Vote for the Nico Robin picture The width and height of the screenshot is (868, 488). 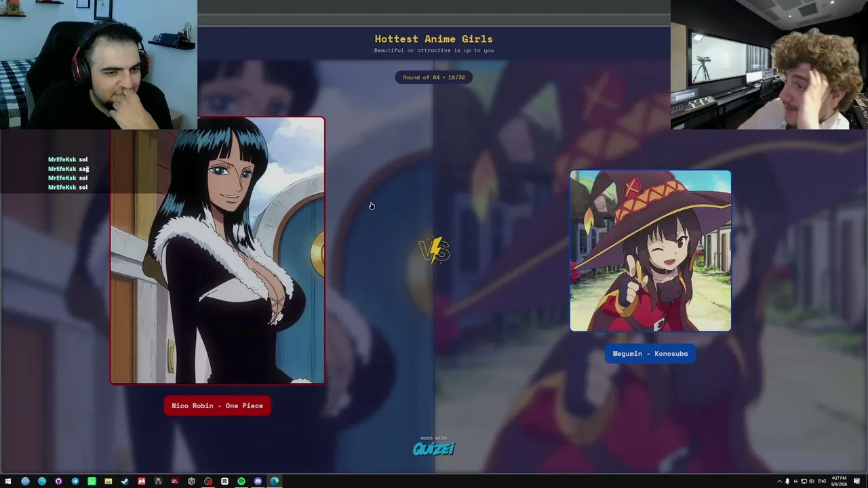[218, 250]
